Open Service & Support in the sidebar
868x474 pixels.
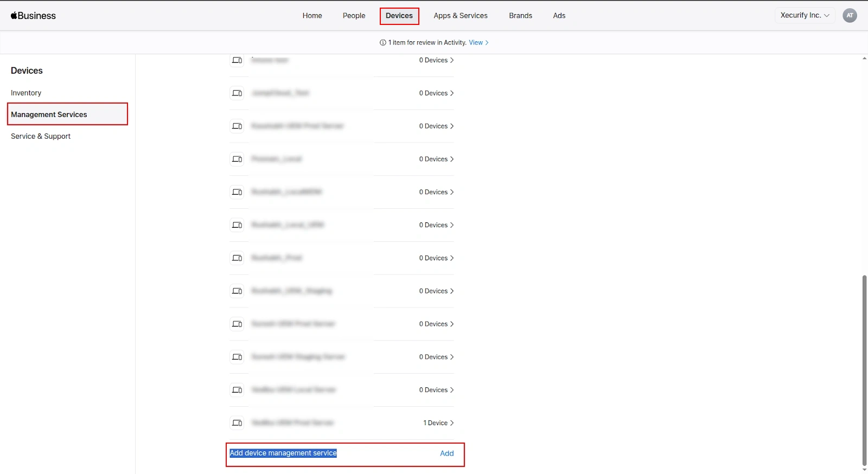point(41,136)
